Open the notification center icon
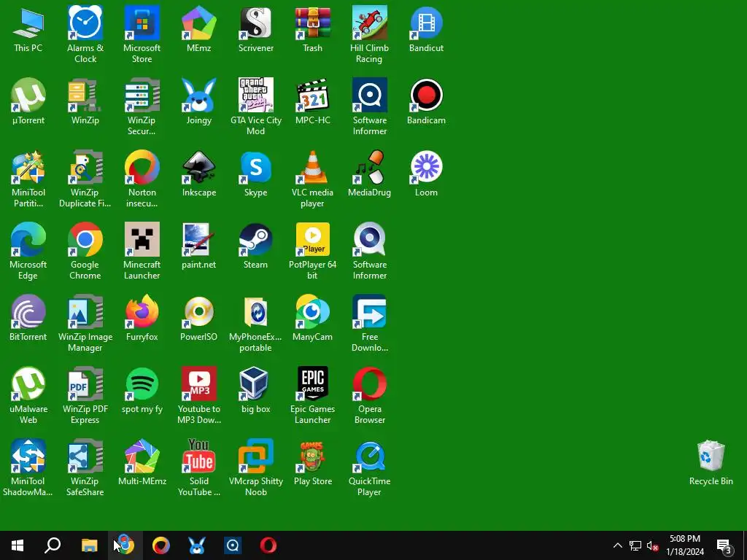 [724, 545]
